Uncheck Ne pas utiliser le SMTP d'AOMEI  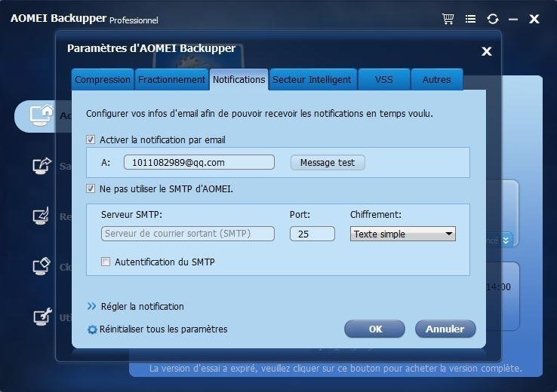[91, 188]
